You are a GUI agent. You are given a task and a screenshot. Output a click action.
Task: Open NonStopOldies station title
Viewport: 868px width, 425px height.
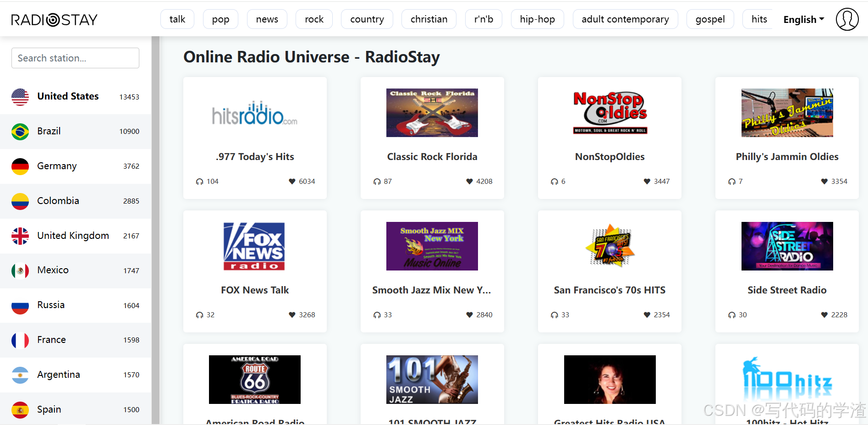[610, 157]
